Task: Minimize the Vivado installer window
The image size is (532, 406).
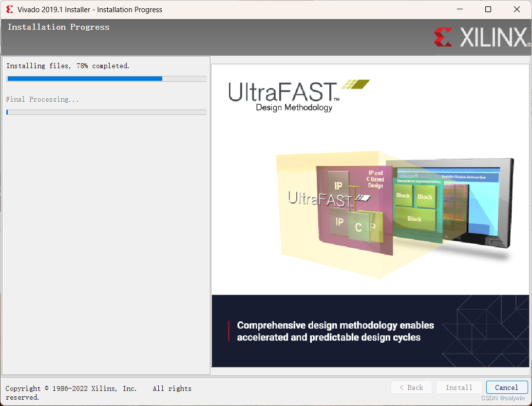Action: [460, 9]
